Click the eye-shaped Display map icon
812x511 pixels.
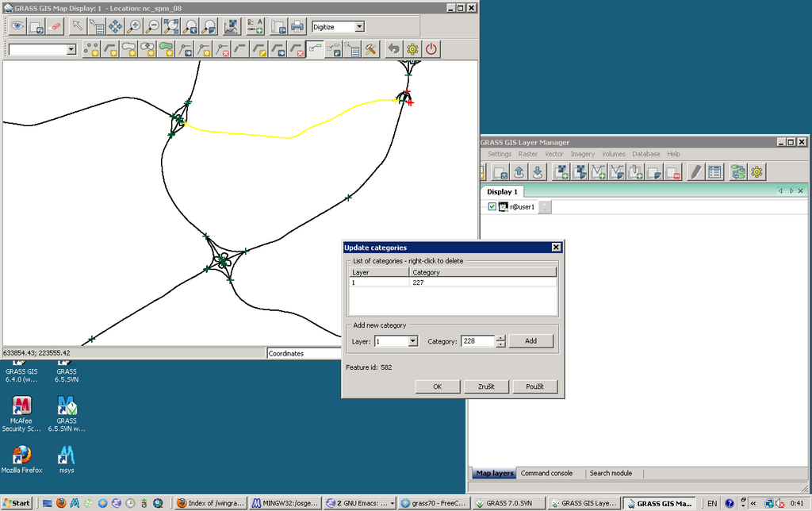[17, 26]
